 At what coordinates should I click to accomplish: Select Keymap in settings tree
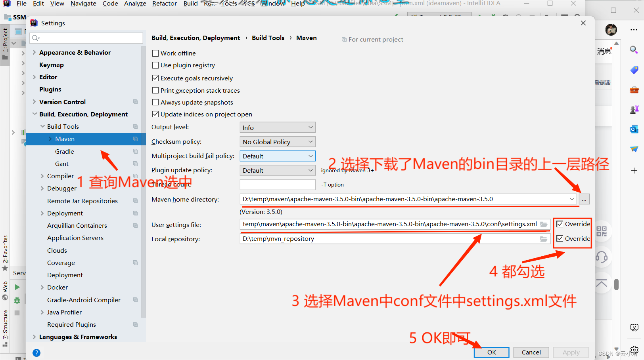52,65
